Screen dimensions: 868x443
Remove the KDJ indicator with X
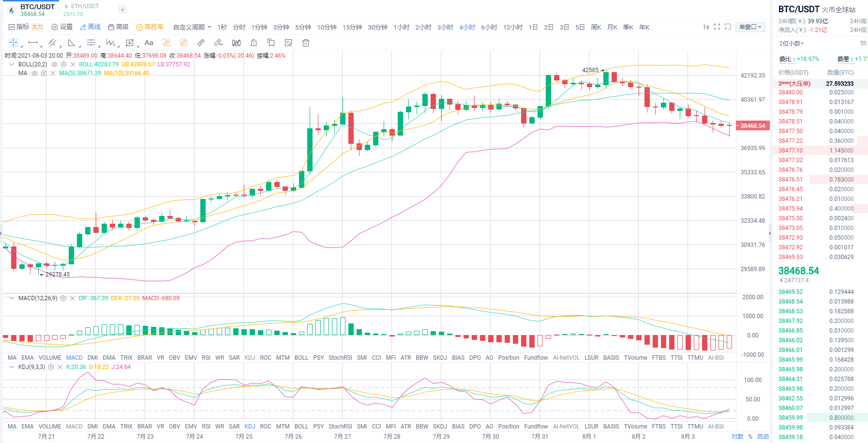tap(60, 367)
